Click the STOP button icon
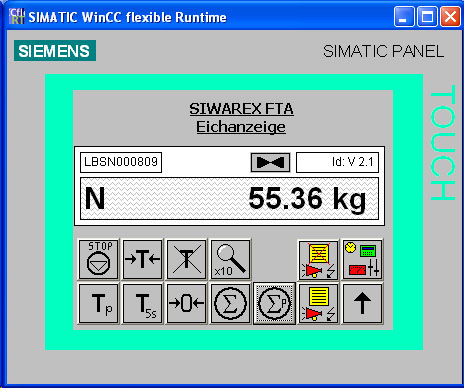Viewport: 464px width, 388px height. click(x=98, y=259)
